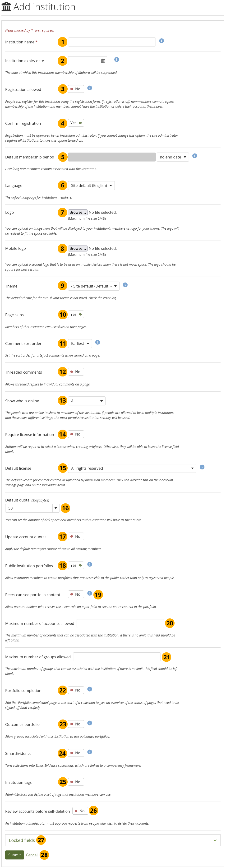Viewport: 226px width, 868px height.
Task: Click the Submit button
Action: tap(14, 855)
